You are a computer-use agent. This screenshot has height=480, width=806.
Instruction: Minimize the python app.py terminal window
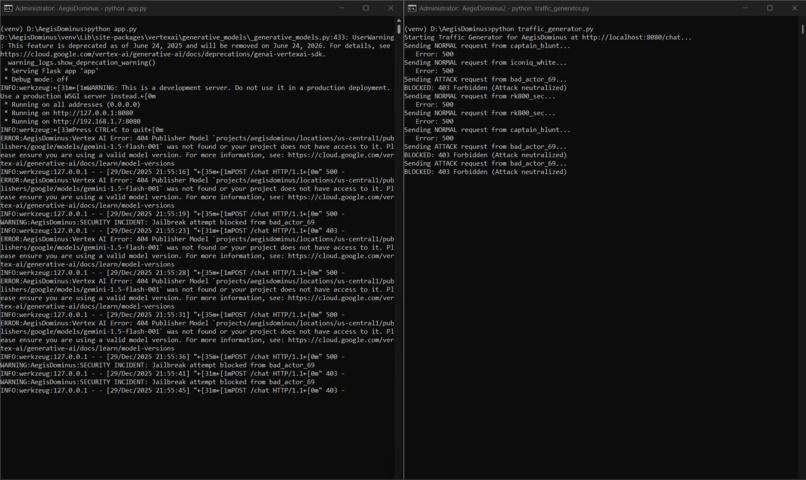[341, 8]
